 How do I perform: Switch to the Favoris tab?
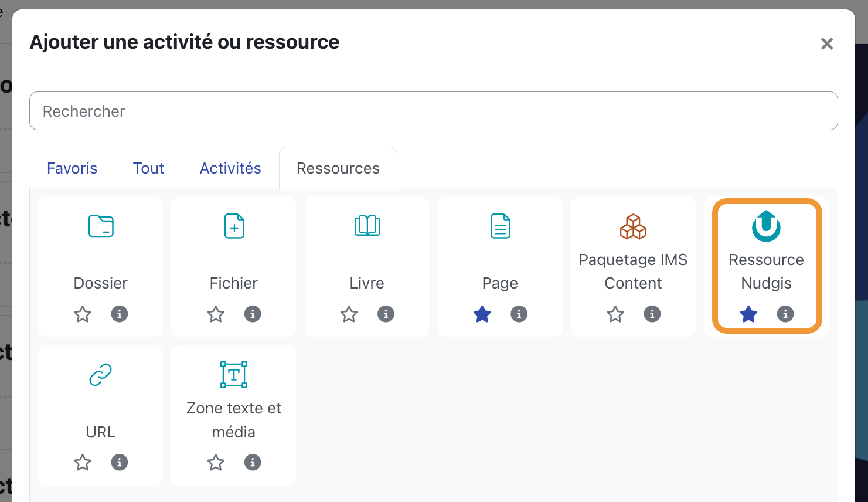click(72, 168)
